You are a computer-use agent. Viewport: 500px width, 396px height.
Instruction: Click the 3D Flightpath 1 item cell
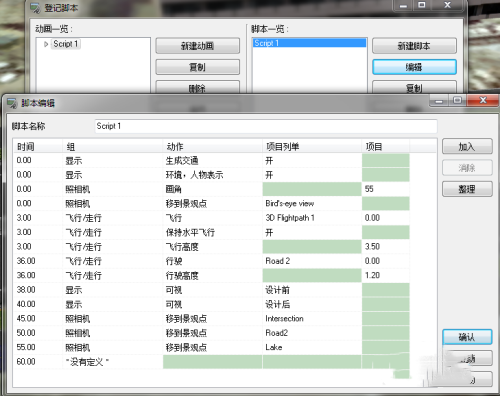(x=312, y=218)
